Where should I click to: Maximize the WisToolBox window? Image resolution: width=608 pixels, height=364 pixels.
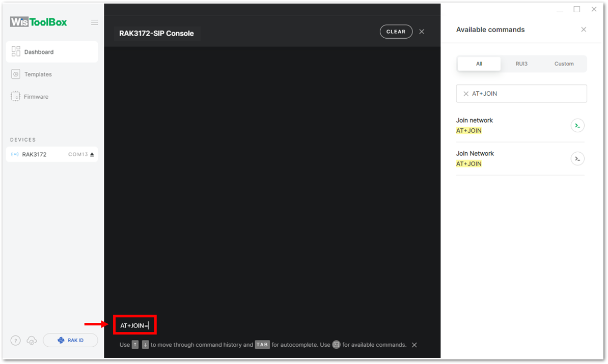click(x=577, y=9)
